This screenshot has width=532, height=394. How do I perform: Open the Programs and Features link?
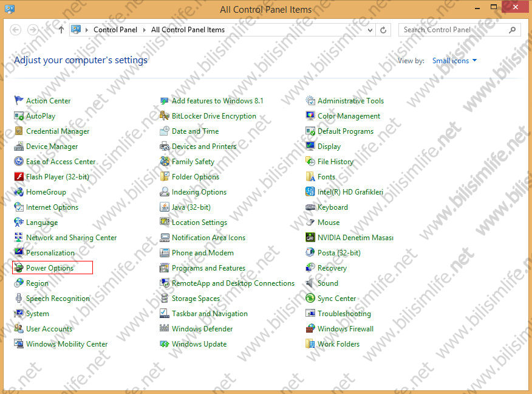(x=208, y=268)
